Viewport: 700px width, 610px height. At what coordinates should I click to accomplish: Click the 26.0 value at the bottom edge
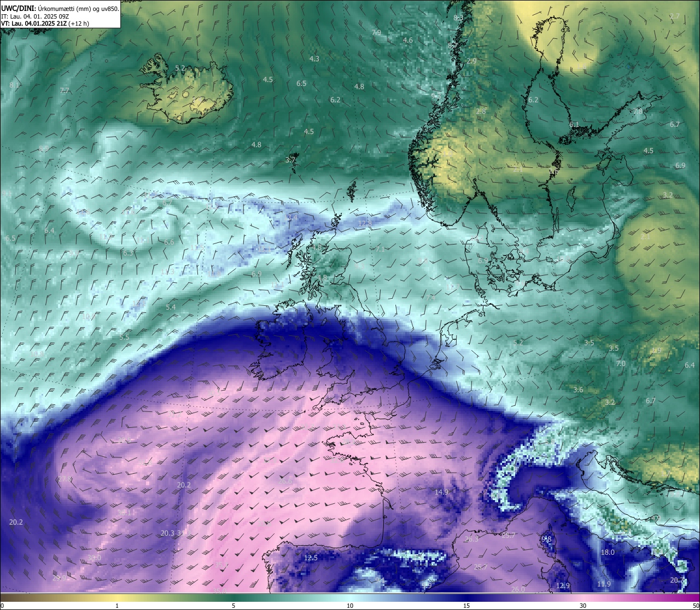[518, 590]
